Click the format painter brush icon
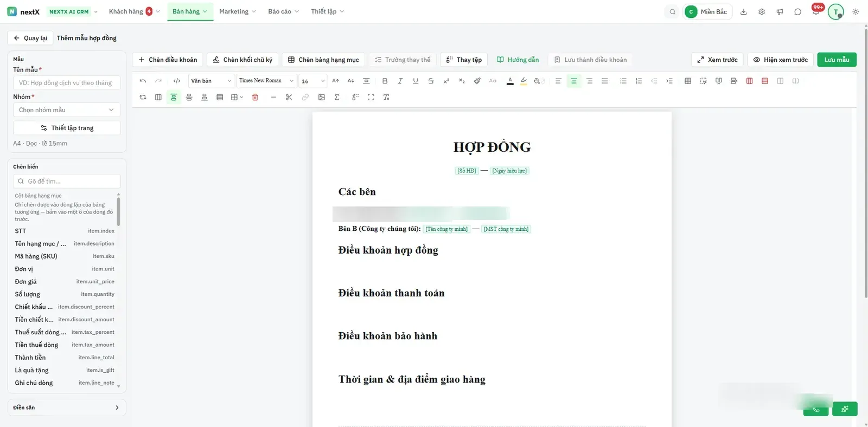 pos(477,81)
